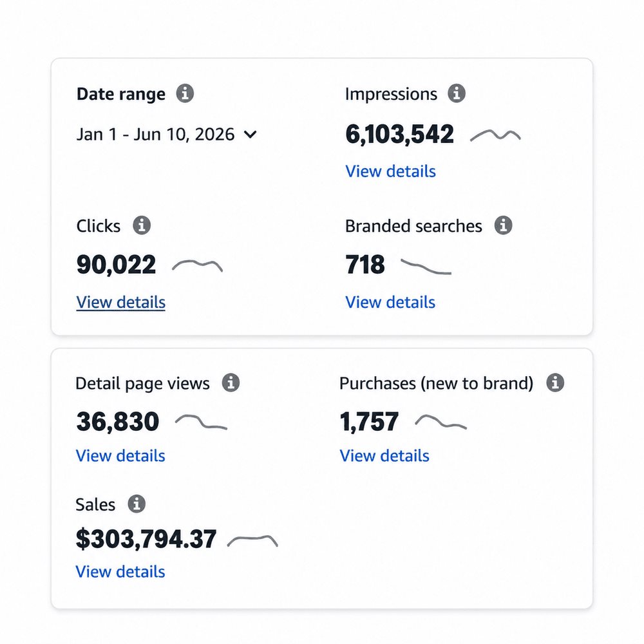The image size is (644, 644).
Task: Click the Purchases trend sparkline
Action: tap(441, 422)
